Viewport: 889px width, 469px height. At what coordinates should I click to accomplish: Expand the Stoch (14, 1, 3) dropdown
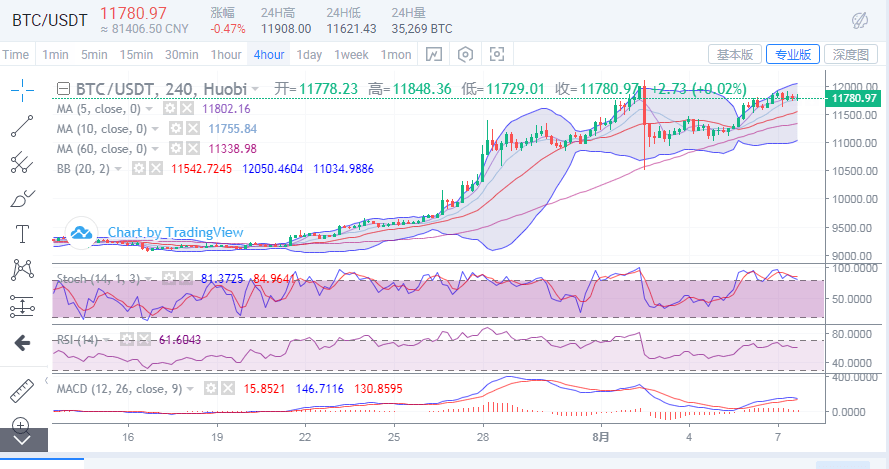pos(148,278)
